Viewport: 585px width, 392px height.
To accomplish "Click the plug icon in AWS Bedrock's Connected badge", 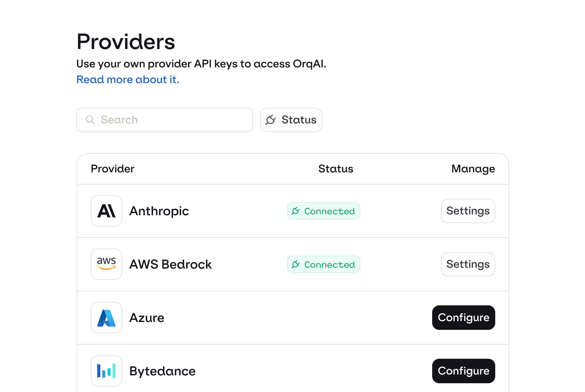I will (296, 265).
